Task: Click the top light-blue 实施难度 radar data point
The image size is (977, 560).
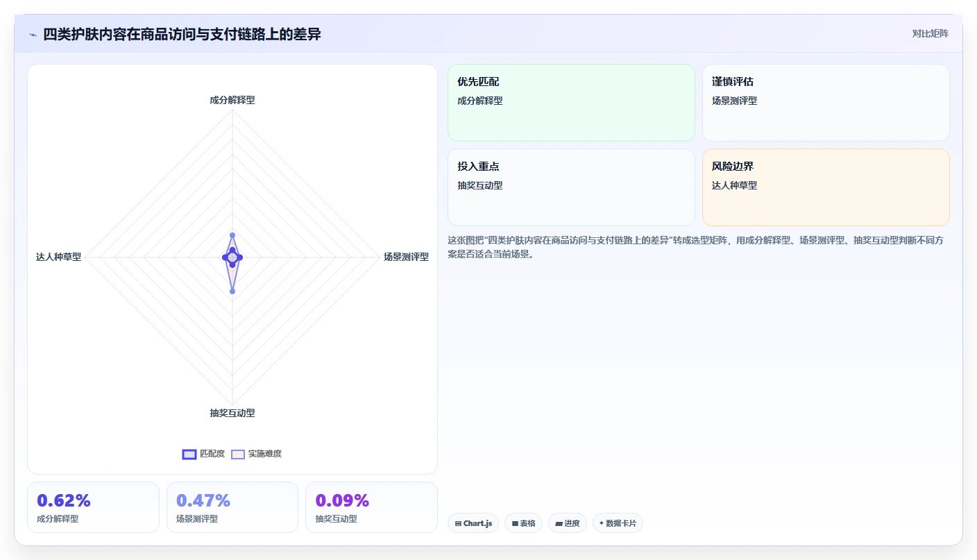Action: (232, 235)
